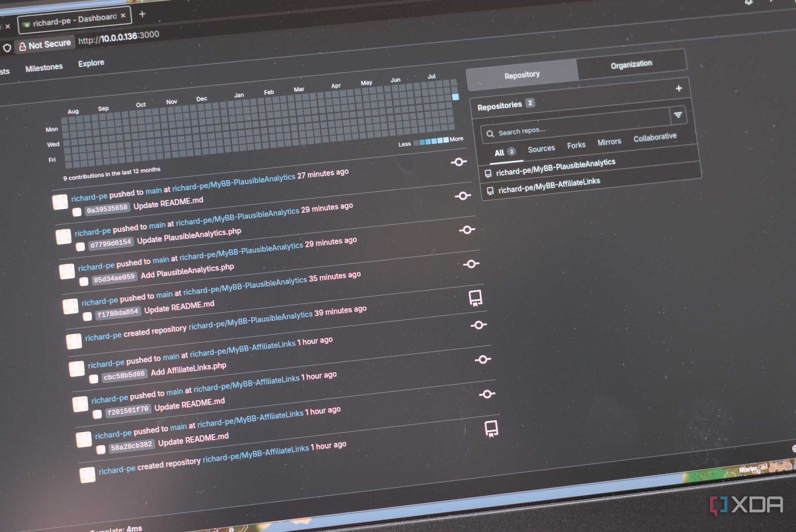Click commit icon beside the 27 minutes ago push
The height and width of the screenshot is (532, 796).
coord(458,162)
